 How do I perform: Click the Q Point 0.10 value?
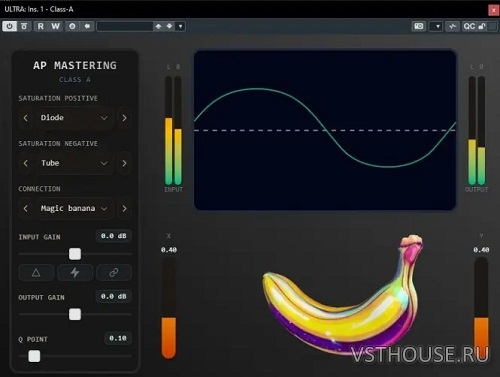[118, 338]
